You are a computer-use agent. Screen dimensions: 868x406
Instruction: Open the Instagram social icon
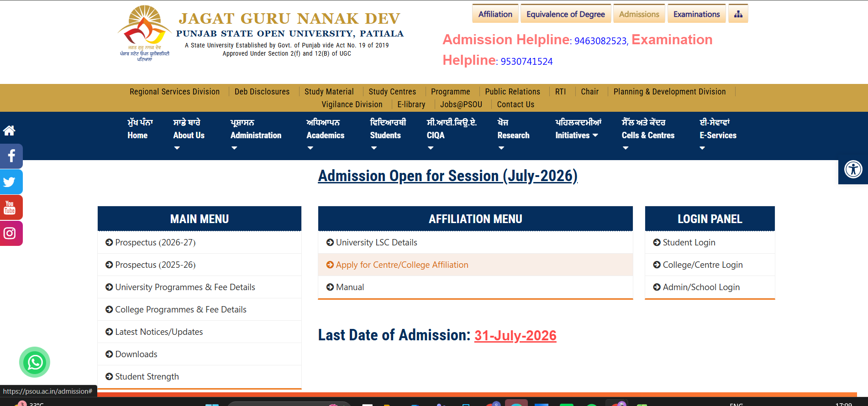tap(11, 233)
